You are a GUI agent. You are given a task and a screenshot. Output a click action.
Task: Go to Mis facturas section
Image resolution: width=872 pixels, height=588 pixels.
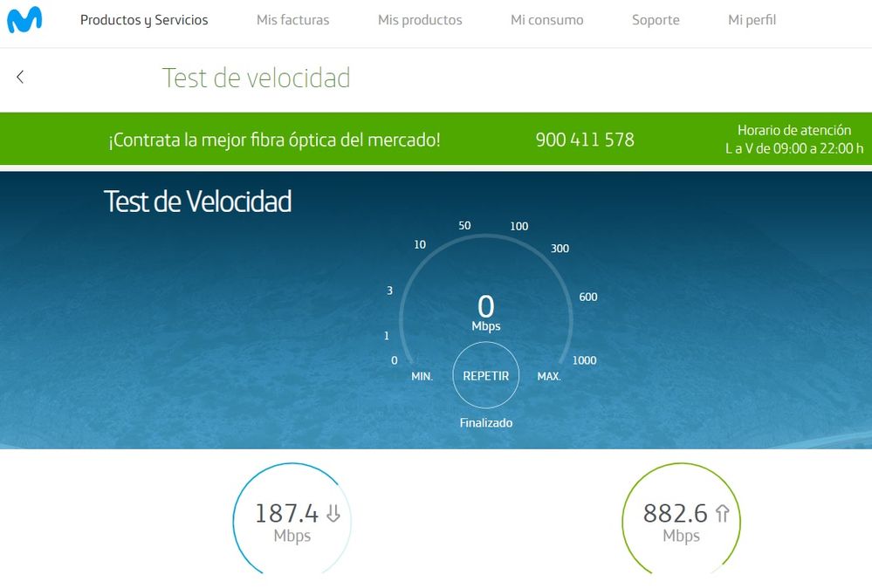click(292, 19)
